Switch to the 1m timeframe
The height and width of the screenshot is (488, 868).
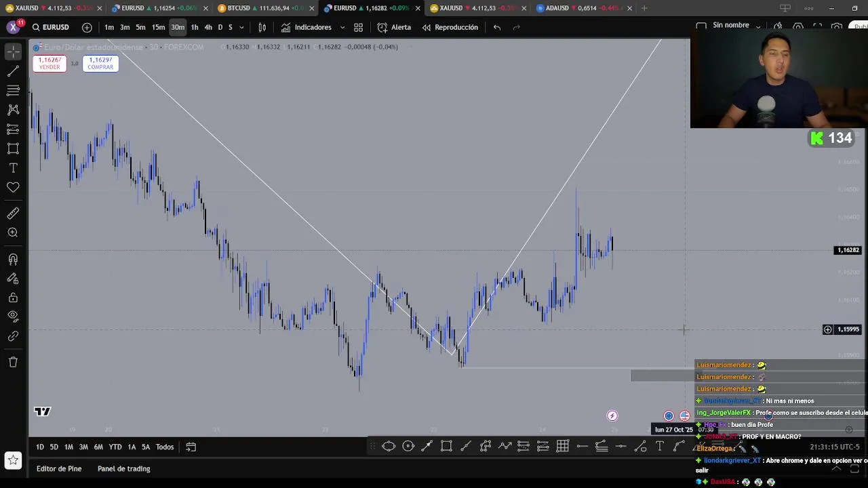(109, 27)
